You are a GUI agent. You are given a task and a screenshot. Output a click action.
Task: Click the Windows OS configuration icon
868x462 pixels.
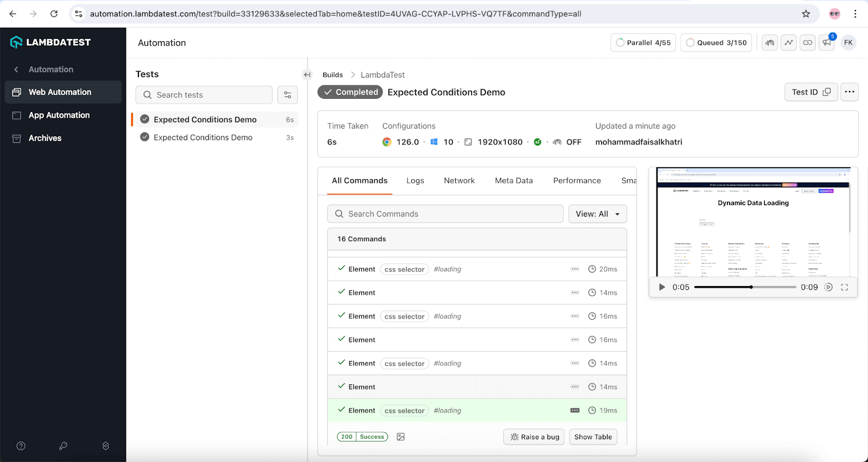coord(434,142)
